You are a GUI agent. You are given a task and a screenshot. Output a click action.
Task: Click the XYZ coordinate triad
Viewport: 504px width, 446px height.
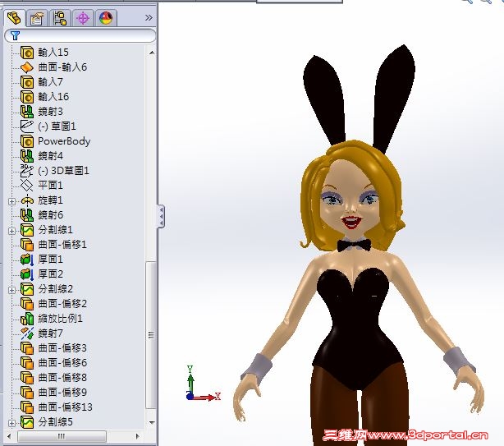coord(203,384)
